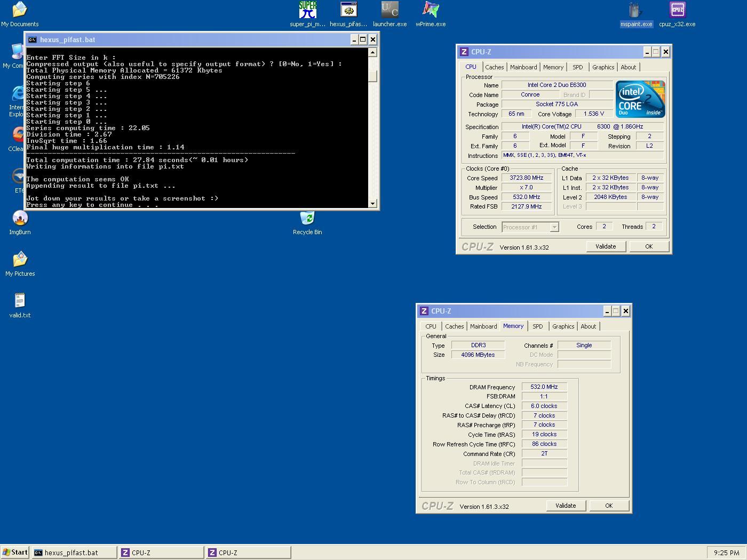Image resolution: width=747 pixels, height=560 pixels.
Task: Click the Intel Core 2 Duo logo
Action: 640,99
